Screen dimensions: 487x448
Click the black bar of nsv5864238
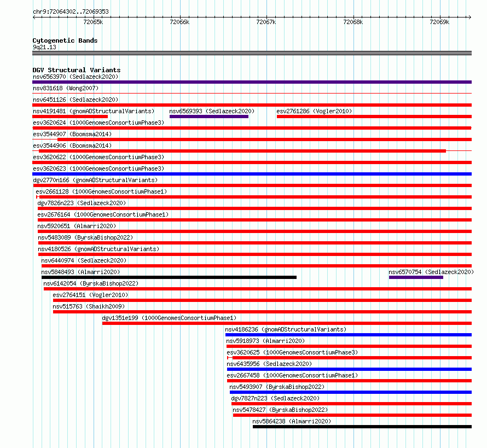362,427
